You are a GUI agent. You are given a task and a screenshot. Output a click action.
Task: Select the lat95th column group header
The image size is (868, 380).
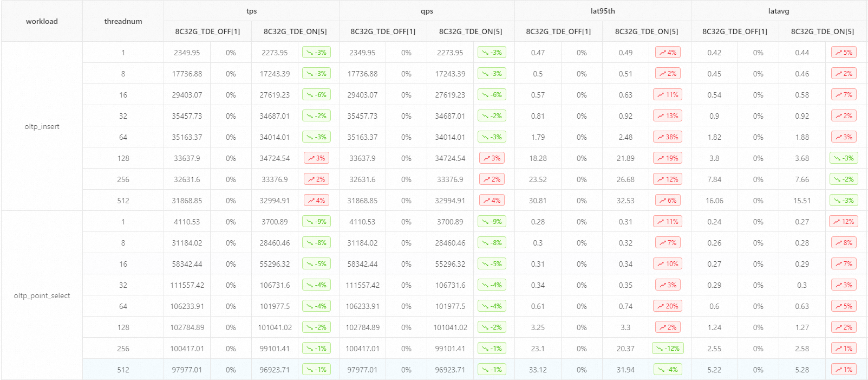coord(603,11)
